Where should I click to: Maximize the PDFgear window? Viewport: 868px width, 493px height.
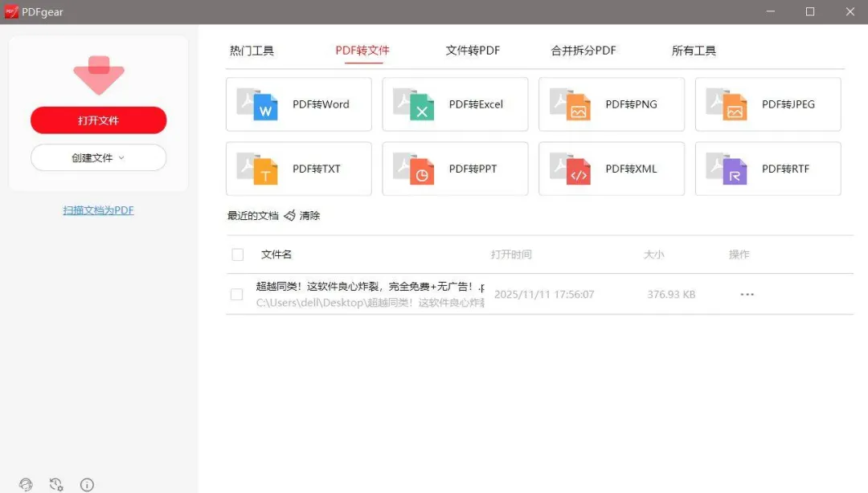(x=810, y=11)
